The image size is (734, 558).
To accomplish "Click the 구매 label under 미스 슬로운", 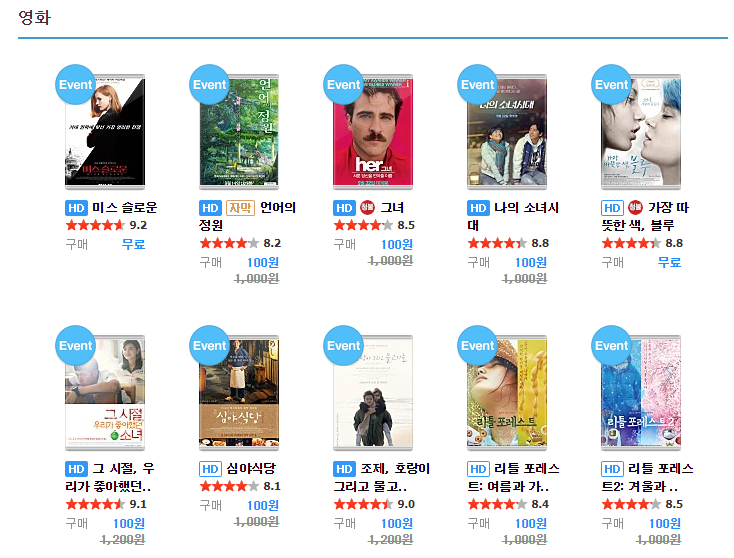I will 77,244.
